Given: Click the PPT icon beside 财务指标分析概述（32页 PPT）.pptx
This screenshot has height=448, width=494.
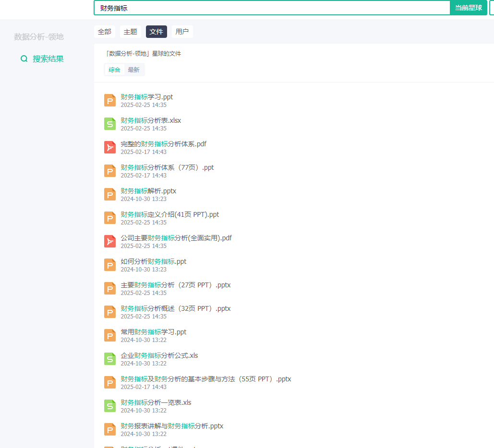Looking at the screenshot, I should pos(110,312).
